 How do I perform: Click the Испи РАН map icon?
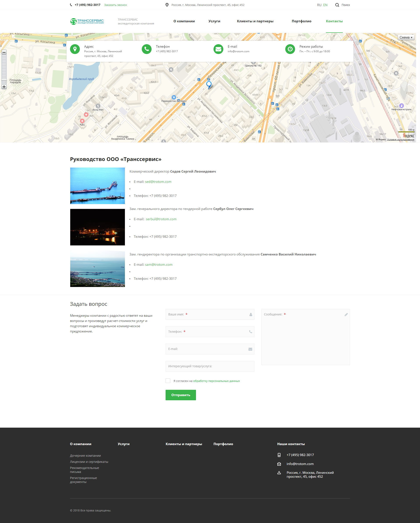[98, 106]
